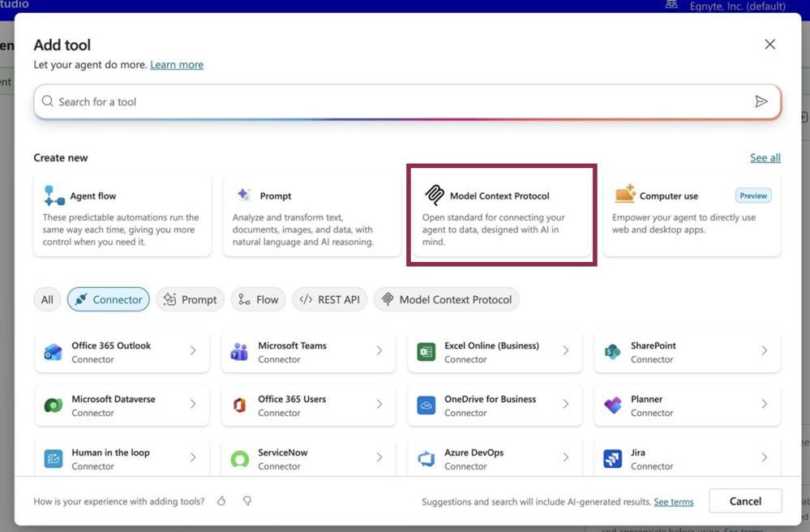Open the See all link
Viewport: 810px width, 532px height.
[x=765, y=157]
